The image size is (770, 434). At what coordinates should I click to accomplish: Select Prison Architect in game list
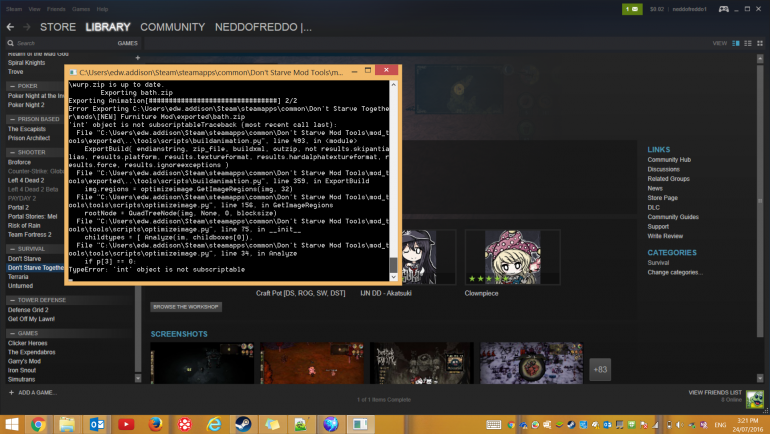28,138
